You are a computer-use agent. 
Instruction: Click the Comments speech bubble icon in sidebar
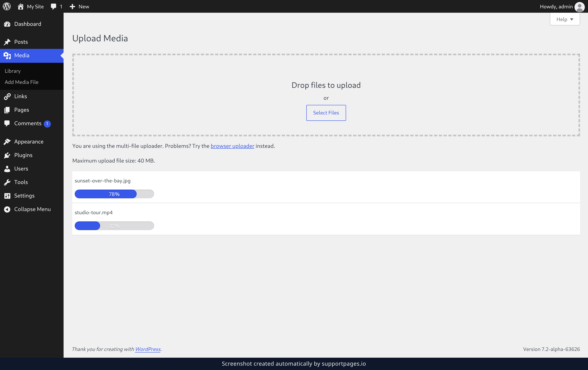tap(7, 123)
